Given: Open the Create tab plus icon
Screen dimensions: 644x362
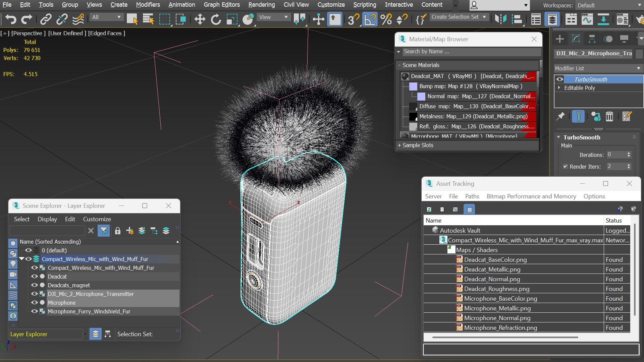Looking at the screenshot, I should coord(559,39).
